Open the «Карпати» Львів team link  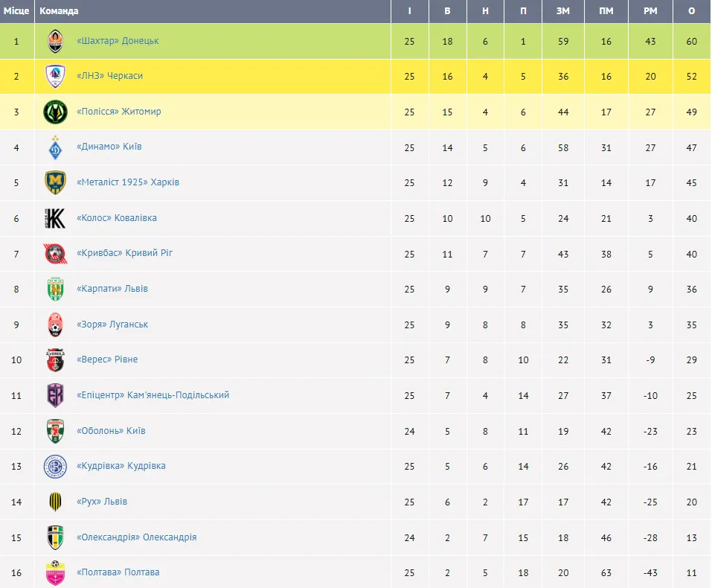pos(112,289)
